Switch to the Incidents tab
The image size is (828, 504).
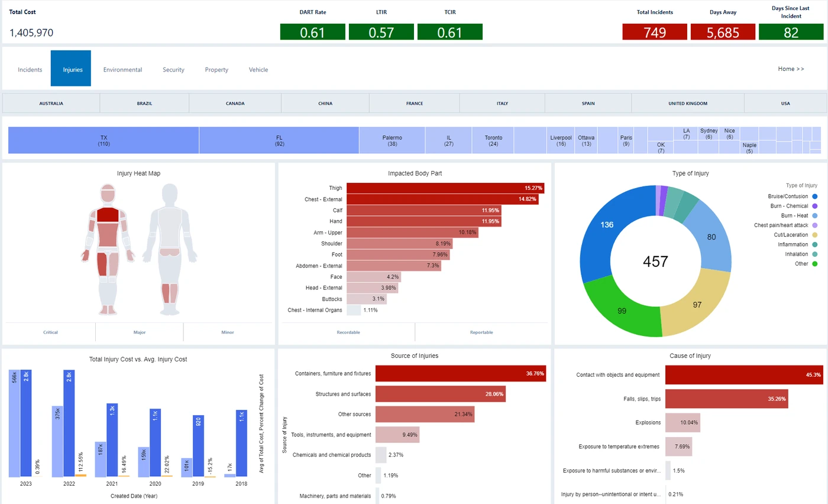click(30, 69)
